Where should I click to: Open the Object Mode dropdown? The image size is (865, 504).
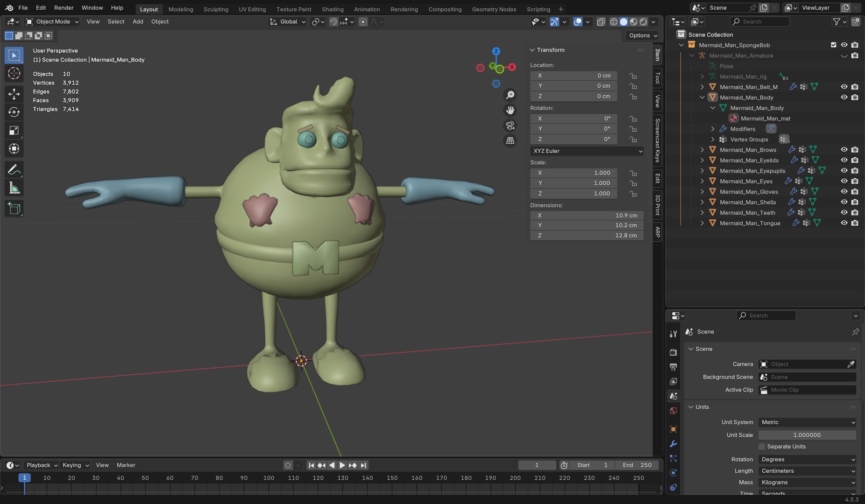coord(52,21)
